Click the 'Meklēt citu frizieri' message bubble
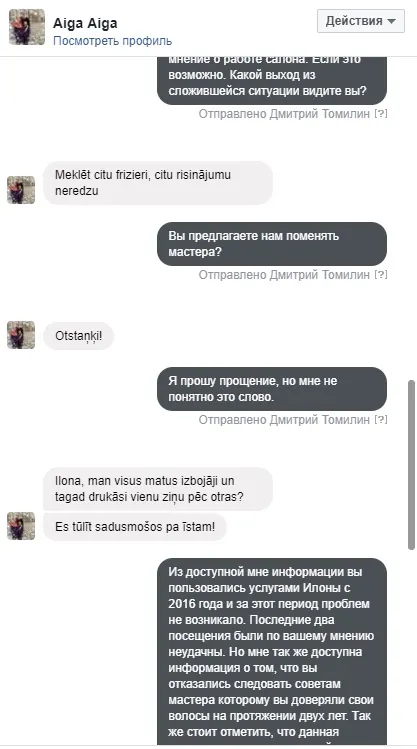 coord(158,183)
